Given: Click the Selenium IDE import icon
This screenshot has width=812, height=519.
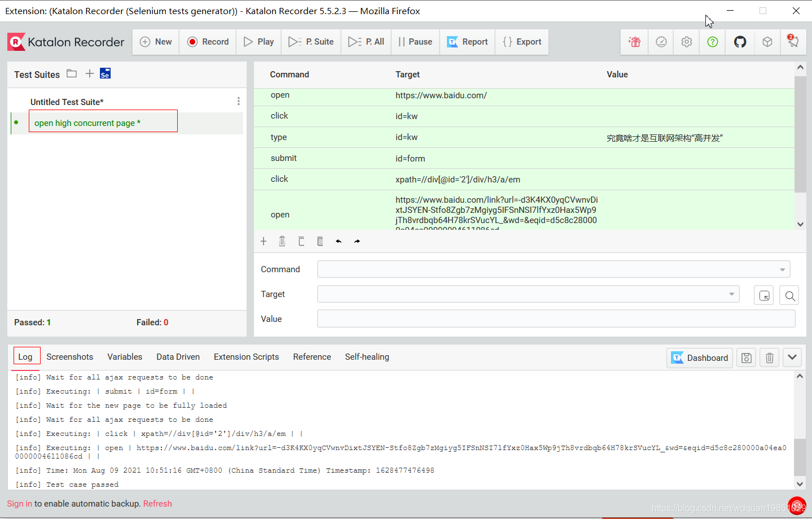Looking at the screenshot, I should point(106,73).
